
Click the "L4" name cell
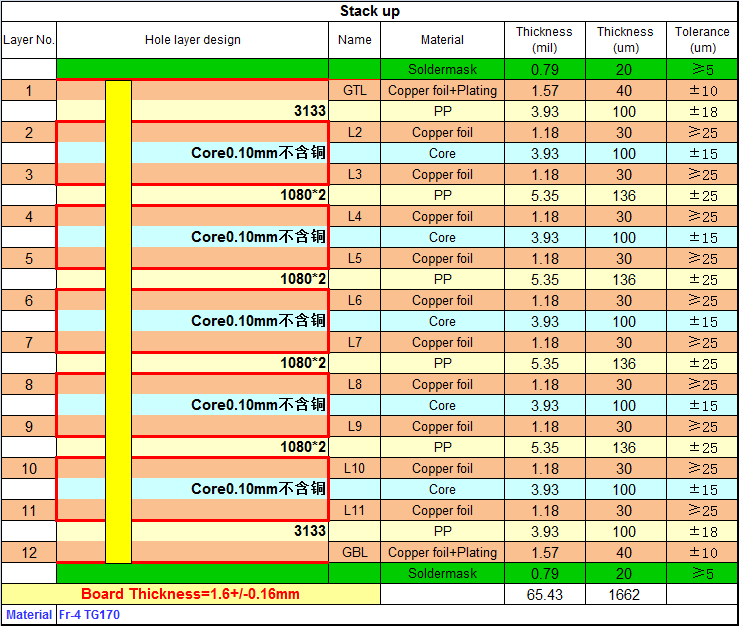(354, 216)
